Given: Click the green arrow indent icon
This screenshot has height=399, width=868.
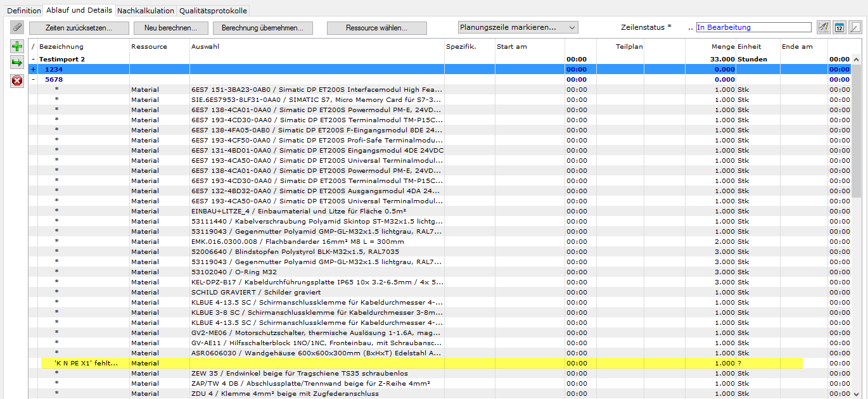Looking at the screenshot, I should (17, 63).
